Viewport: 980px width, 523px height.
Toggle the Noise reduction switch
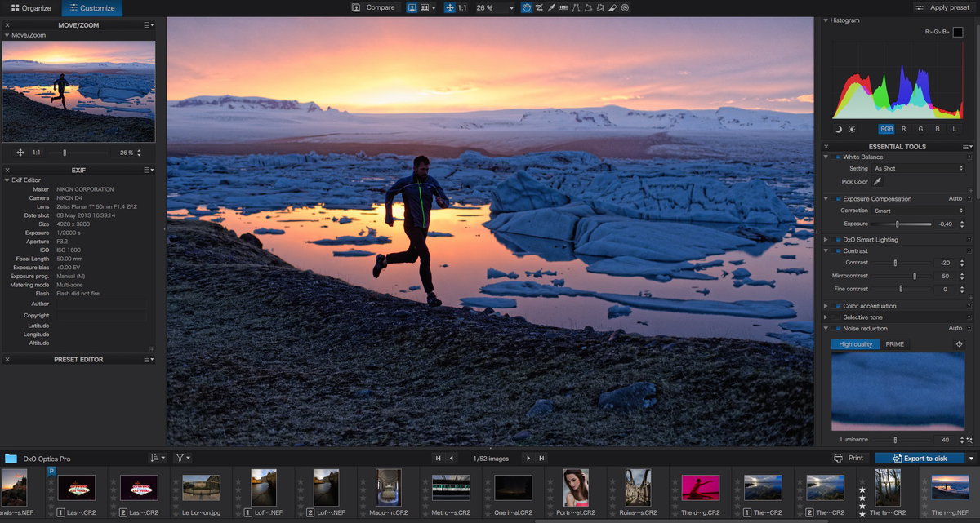coord(837,328)
